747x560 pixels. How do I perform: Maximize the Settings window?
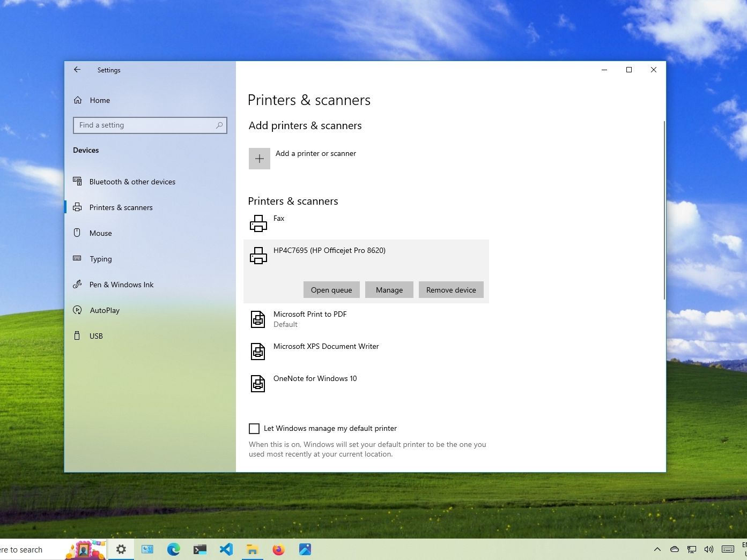click(629, 70)
